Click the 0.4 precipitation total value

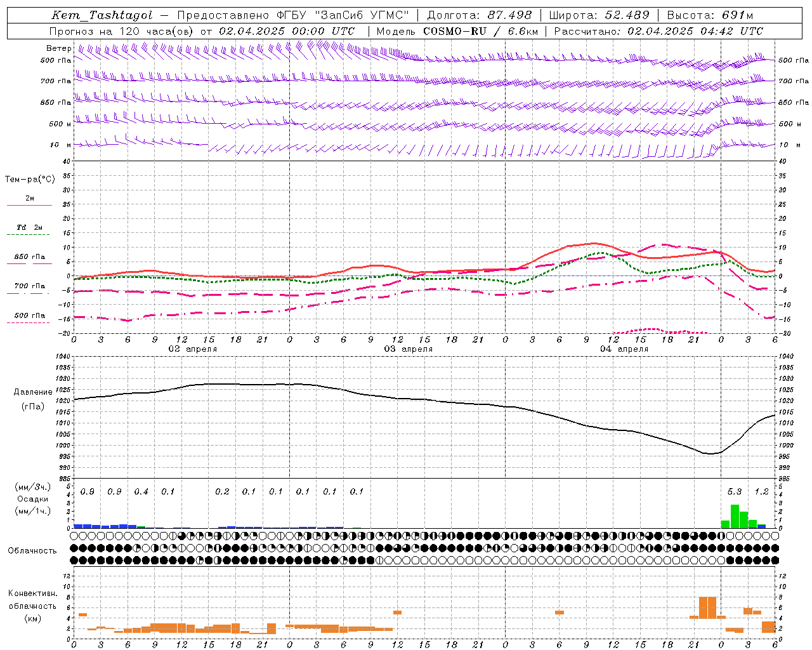pyautogui.click(x=141, y=491)
